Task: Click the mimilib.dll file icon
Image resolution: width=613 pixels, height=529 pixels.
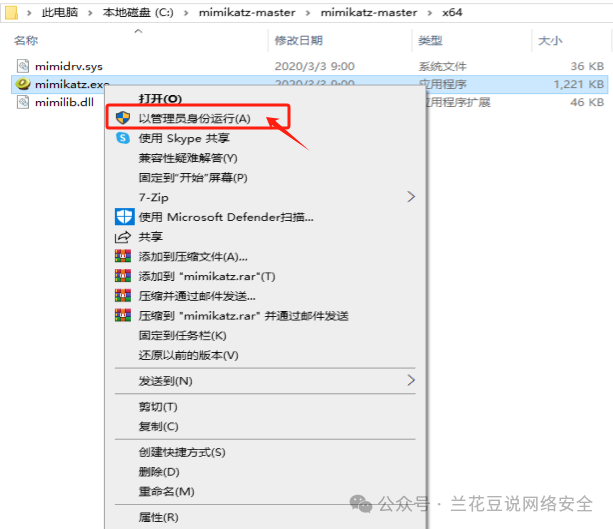Action: [x=23, y=102]
